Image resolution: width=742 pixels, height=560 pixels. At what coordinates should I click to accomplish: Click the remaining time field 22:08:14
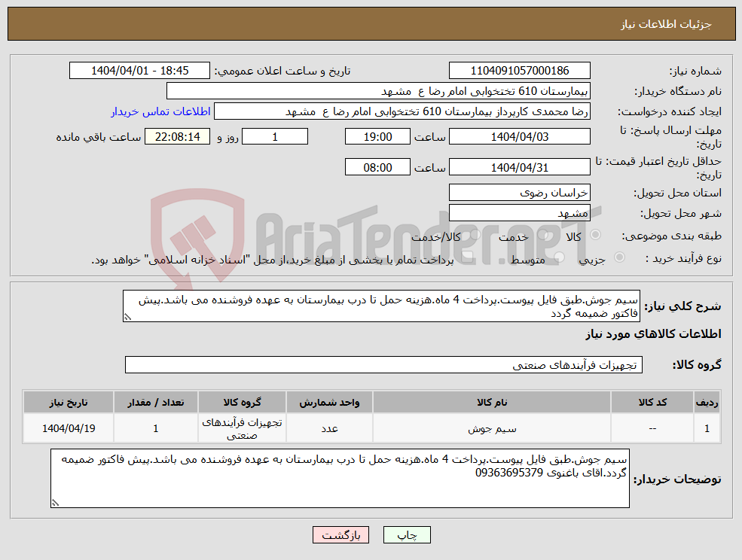[x=178, y=137]
